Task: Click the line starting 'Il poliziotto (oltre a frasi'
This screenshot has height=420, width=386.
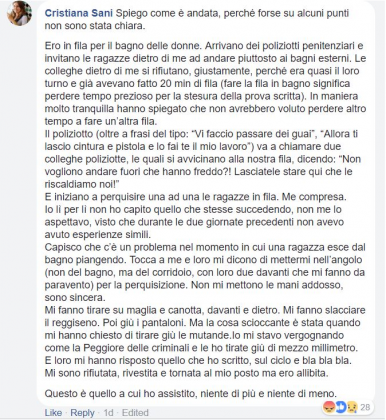Action: tap(201, 134)
